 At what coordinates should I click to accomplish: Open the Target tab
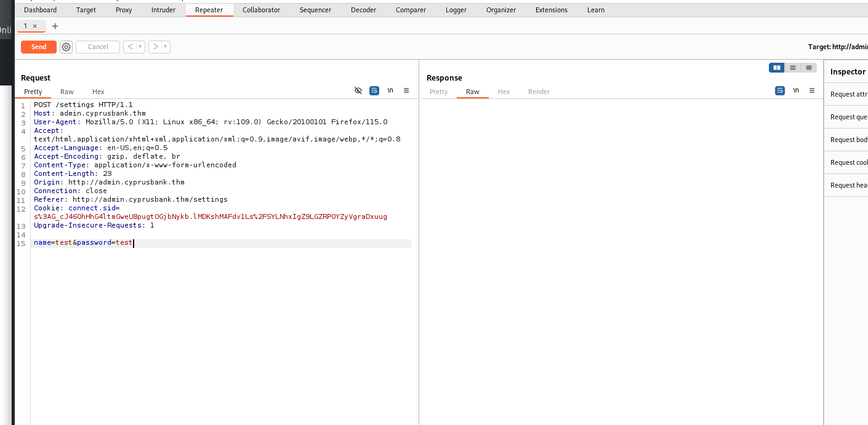86,10
